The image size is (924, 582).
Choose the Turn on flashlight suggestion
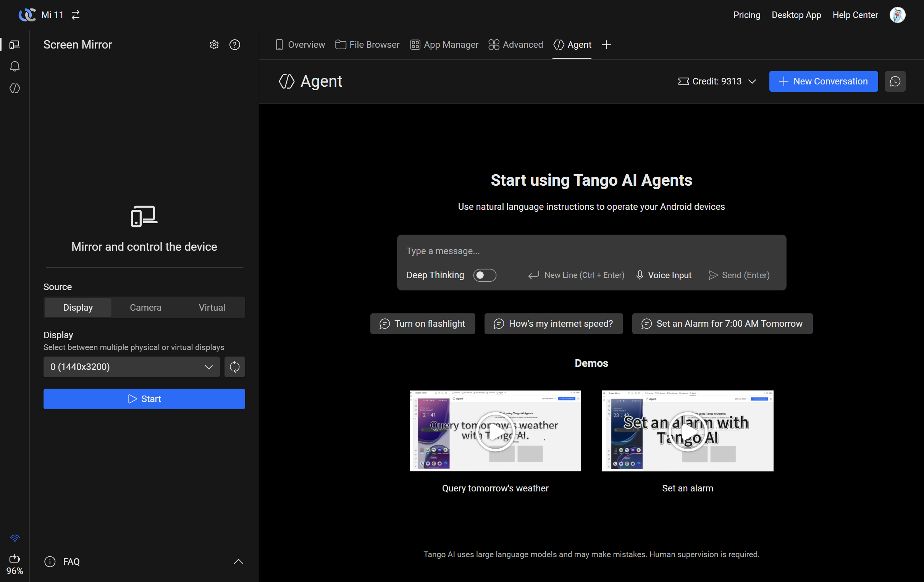tap(422, 323)
